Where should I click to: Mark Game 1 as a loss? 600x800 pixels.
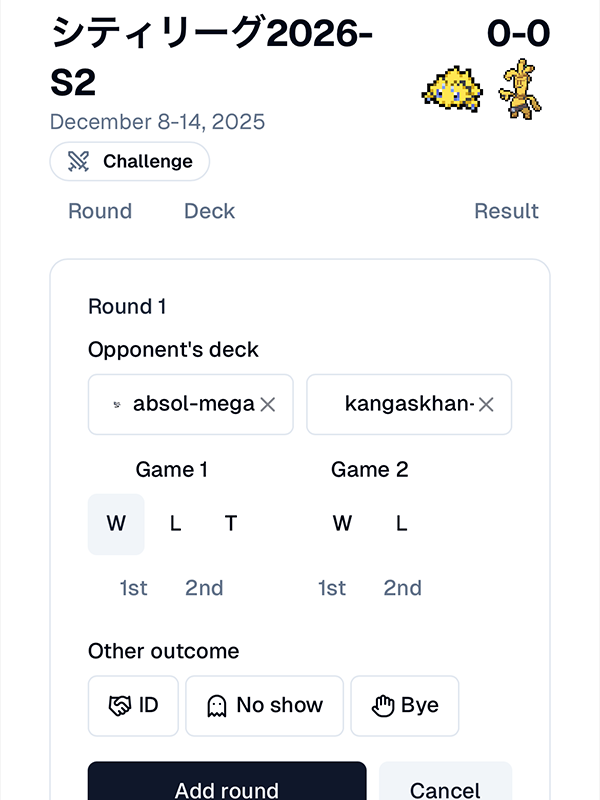click(x=175, y=524)
